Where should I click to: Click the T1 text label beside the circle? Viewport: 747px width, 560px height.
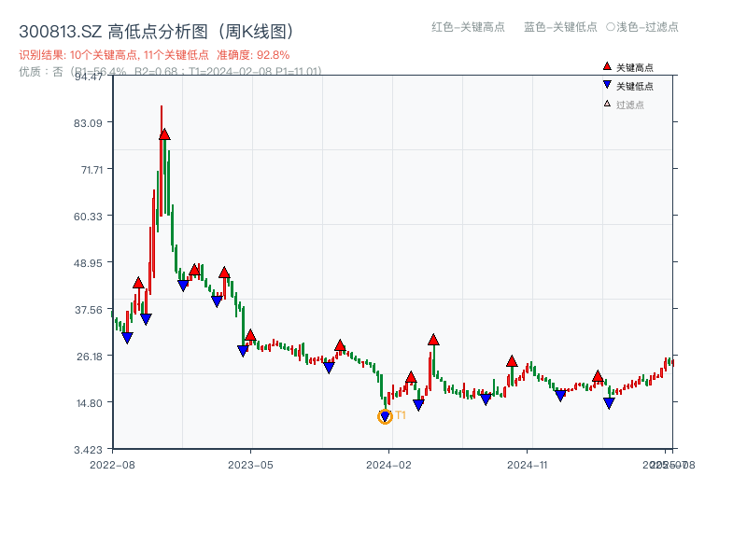(x=402, y=414)
